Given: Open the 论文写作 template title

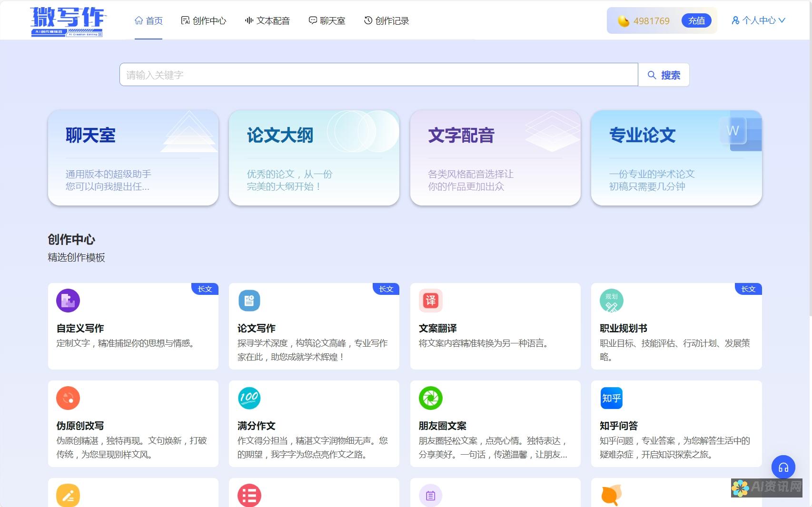Looking at the screenshot, I should click(x=257, y=328).
